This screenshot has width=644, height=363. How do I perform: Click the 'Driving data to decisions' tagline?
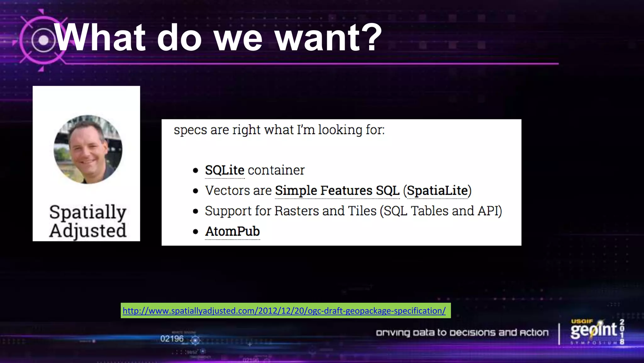click(462, 333)
